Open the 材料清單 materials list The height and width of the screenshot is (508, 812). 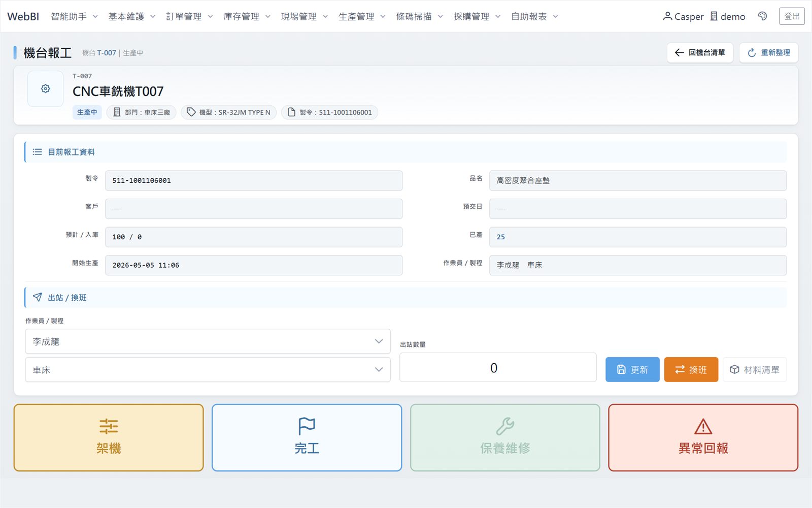755,369
